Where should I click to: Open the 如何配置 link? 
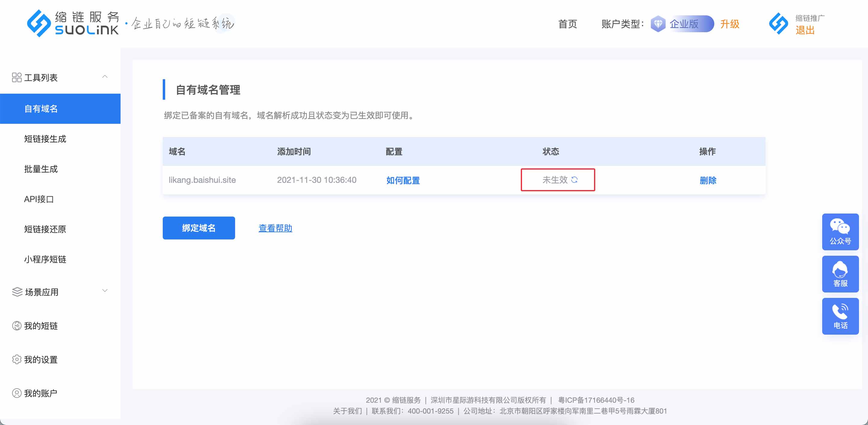(x=403, y=180)
